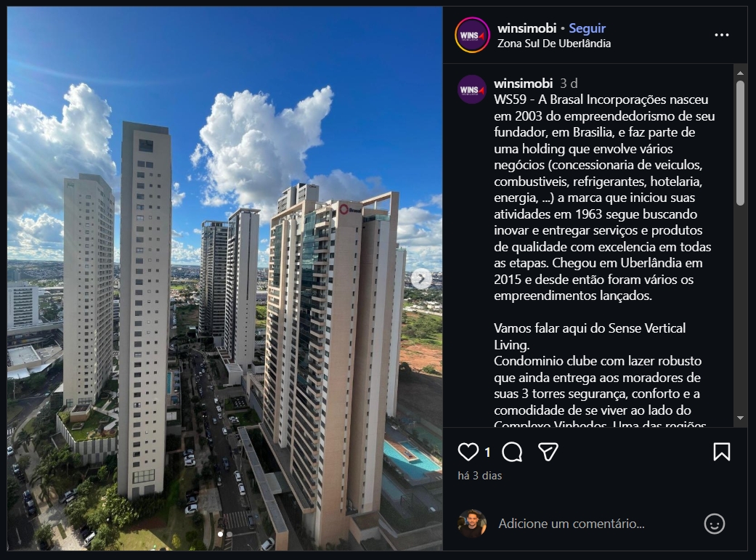Click scrollbar up arrow in caption

click(x=740, y=73)
